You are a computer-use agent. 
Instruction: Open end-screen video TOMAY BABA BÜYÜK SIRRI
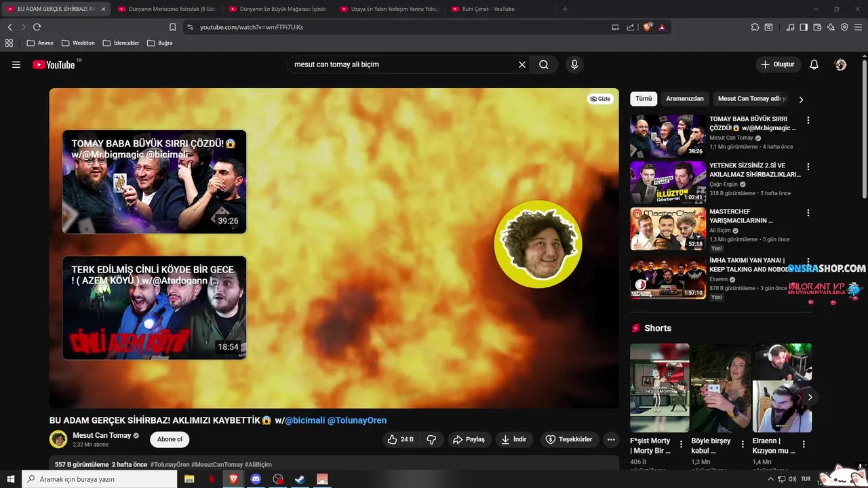(155, 182)
